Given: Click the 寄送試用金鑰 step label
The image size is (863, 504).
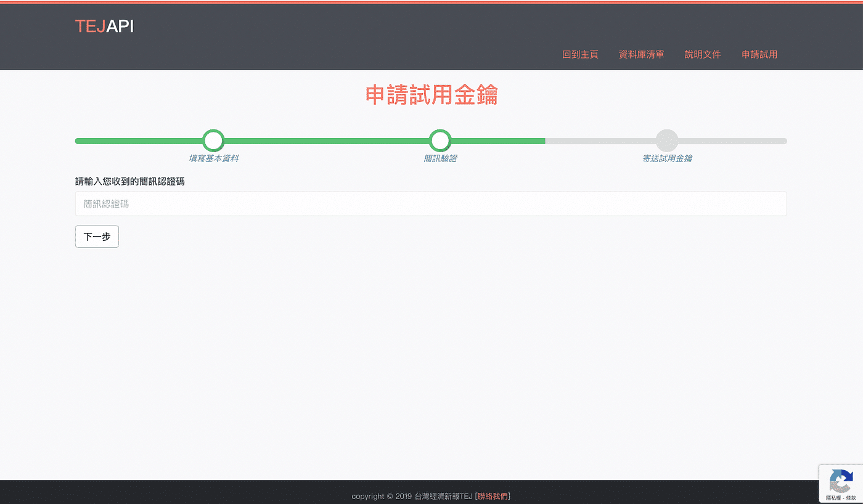Looking at the screenshot, I should pos(667,158).
